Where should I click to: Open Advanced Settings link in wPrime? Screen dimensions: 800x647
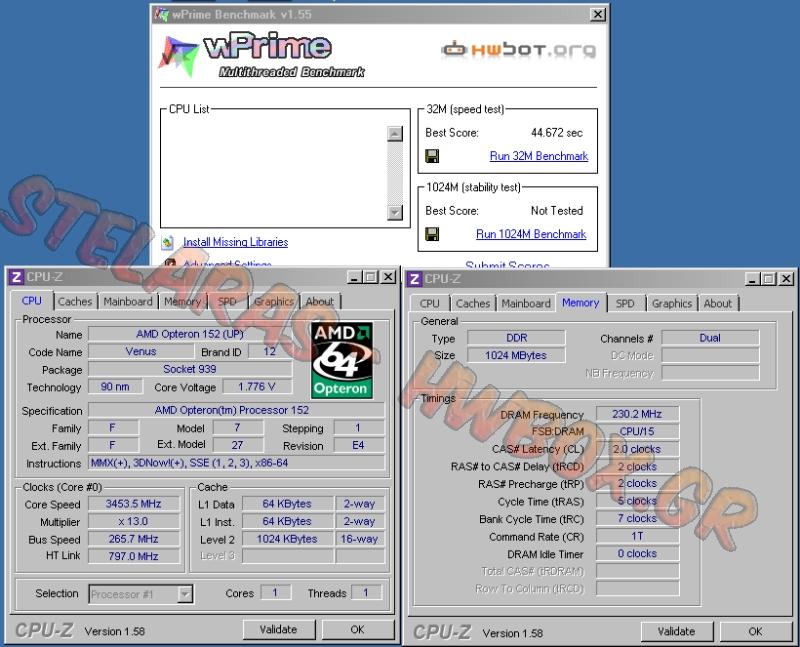tap(227, 264)
